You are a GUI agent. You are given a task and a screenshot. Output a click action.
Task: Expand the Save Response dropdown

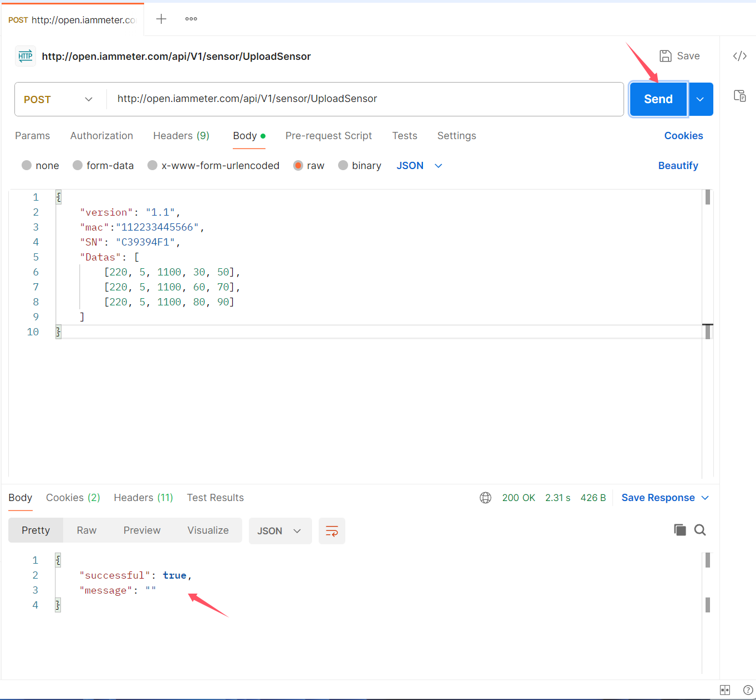coord(705,498)
